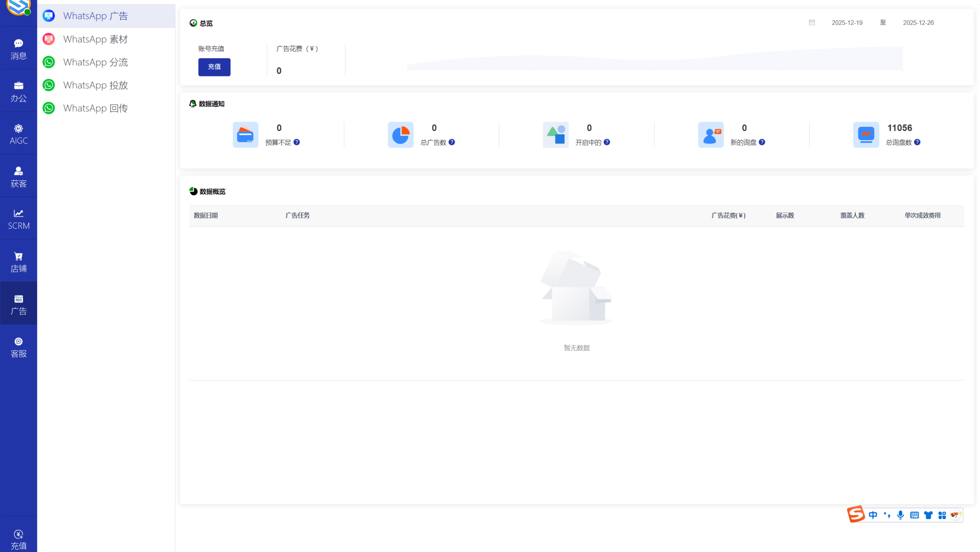Click the start date 2025-12-19 field
980x552 pixels.
(x=847, y=23)
